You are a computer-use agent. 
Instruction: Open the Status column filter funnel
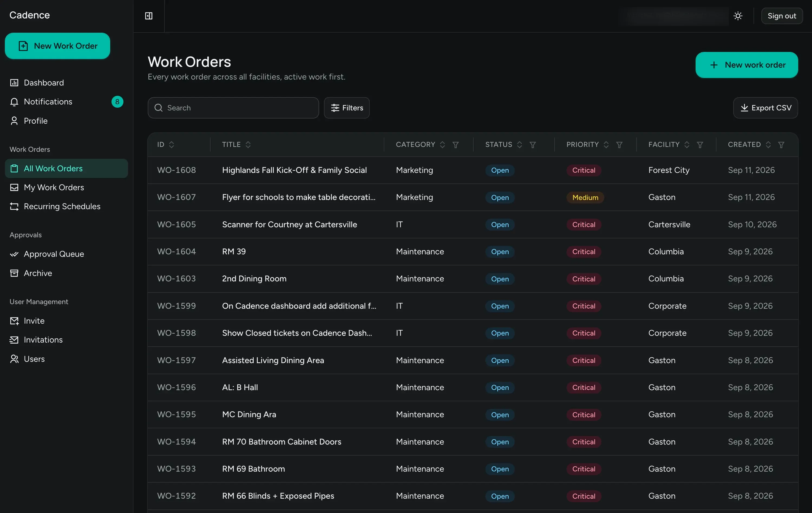tap(533, 144)
